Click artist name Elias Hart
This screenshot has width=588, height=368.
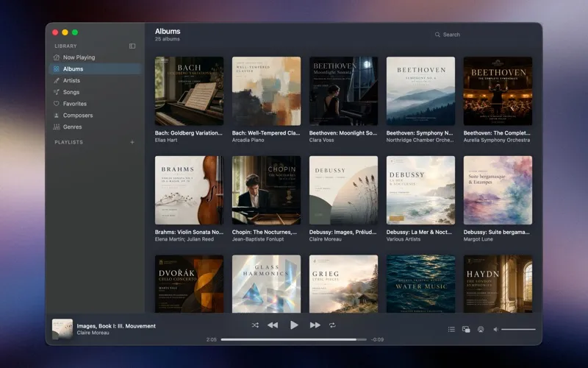pos(166,140)
